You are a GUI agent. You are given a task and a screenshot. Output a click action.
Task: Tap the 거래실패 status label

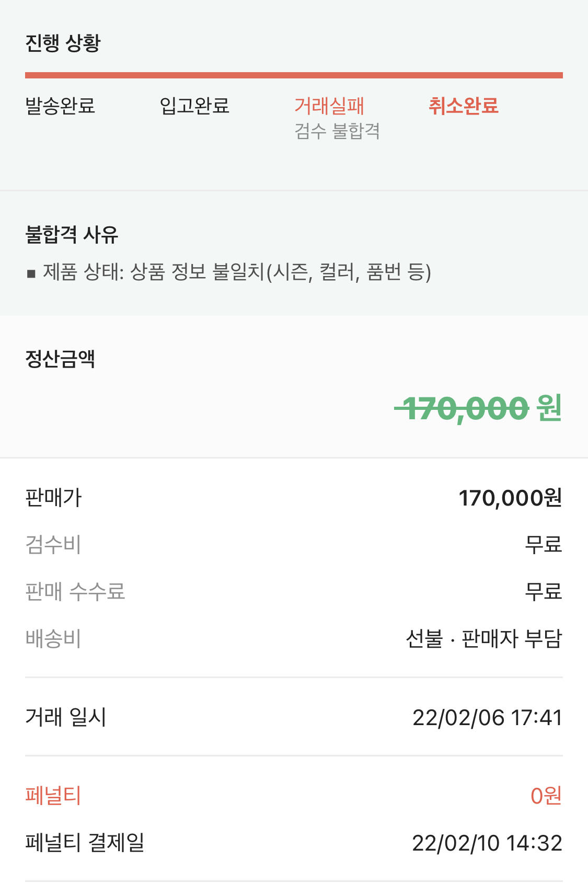click(329, 106)
